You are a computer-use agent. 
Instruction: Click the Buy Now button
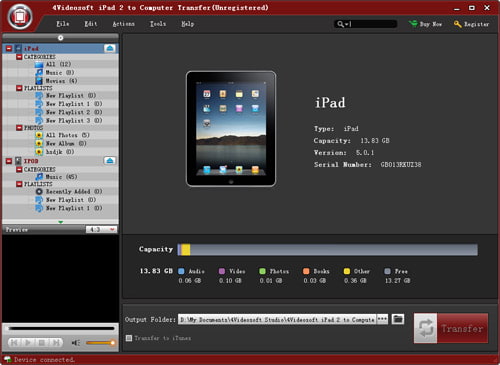426,24
